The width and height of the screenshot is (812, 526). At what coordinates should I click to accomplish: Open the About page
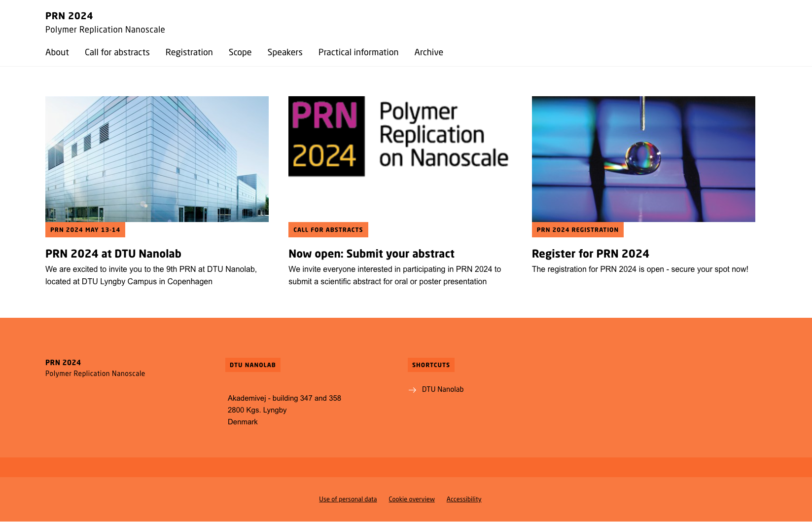(x=57, y=52)
